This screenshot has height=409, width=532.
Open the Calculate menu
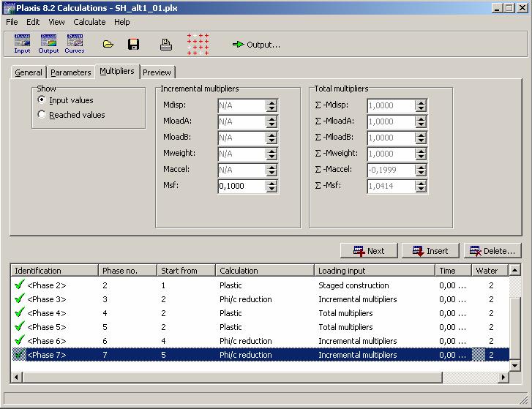pyautogui.click(x=89, y=22)
